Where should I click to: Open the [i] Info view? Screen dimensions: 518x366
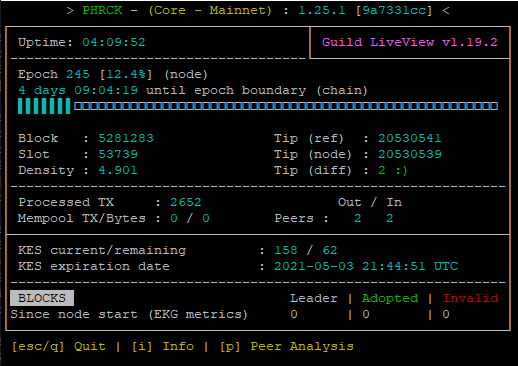[163, 347]
